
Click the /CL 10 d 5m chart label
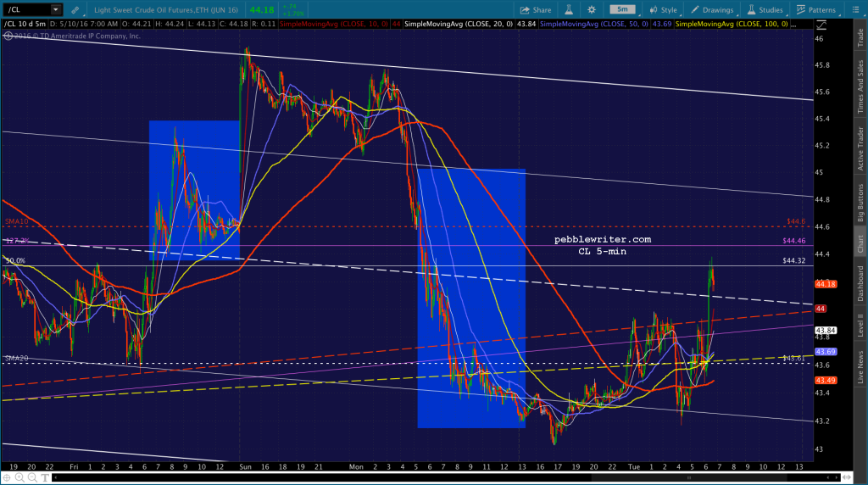(x=25, y=25)
